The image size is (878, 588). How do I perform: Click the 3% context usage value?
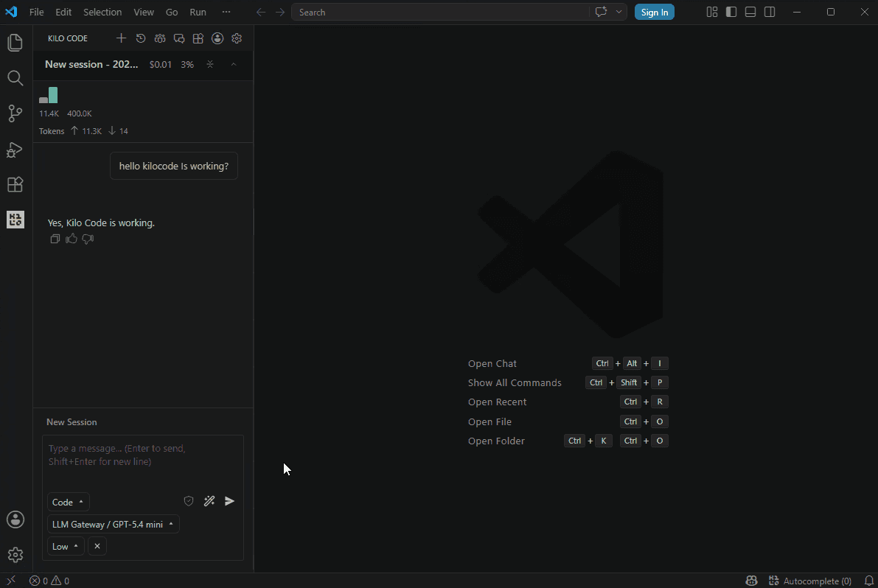(187, 65)
